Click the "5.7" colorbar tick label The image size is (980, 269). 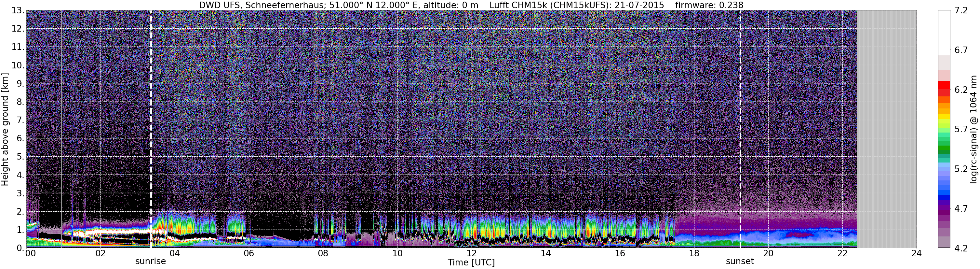(961, 130)
